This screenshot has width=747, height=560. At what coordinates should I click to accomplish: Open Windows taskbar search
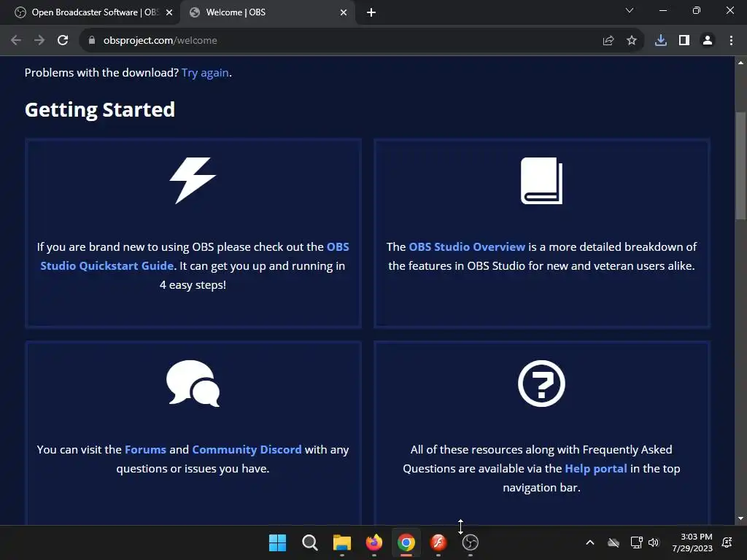tap(309, 542)
